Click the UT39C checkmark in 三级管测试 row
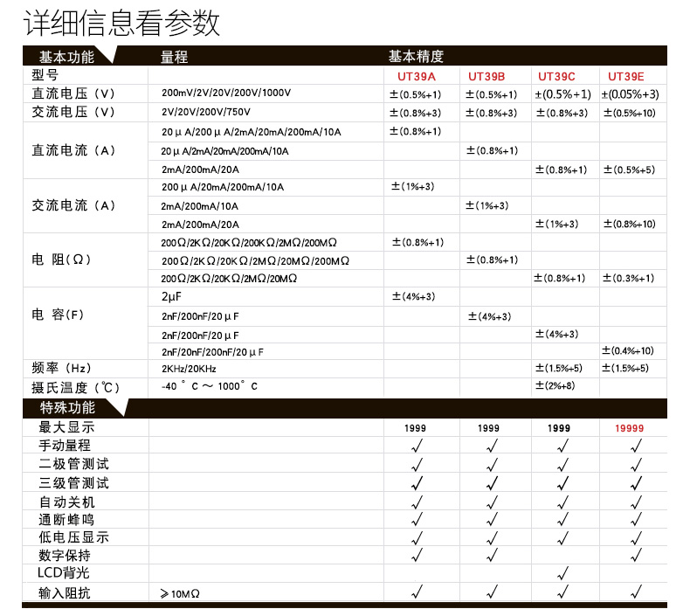Viewport: 690px width, 616px height. click(x=562, y=482)
